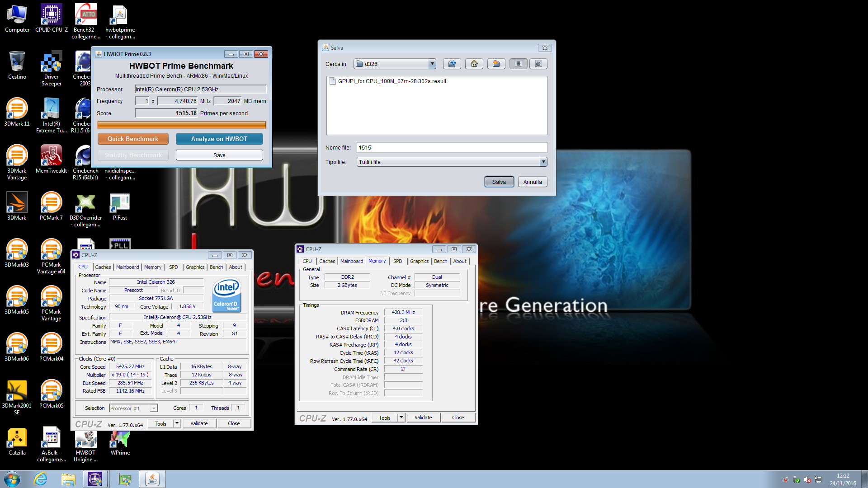The width and height of the screenshot is (868, 488).
Task: Switch to details view in Salva dialog
Action: coord(538,64)
